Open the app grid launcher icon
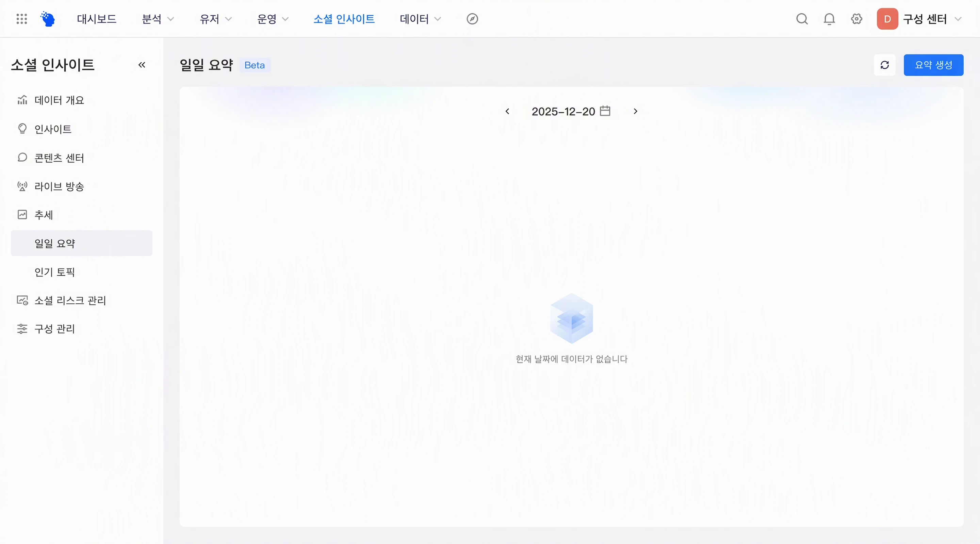This screenshot has width=980, height=544. (22, 19)
